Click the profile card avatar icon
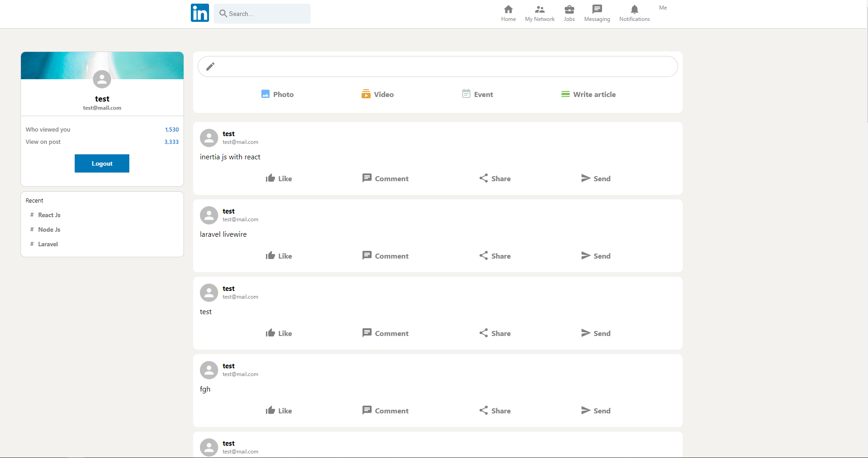The height and width of the screenshot is (458, 868). 102,79
